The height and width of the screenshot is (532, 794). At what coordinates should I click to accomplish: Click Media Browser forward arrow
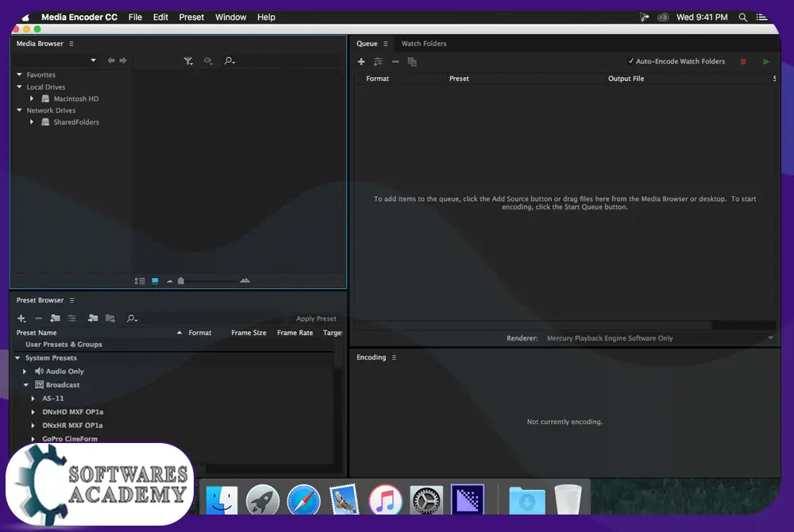point(123,60)
